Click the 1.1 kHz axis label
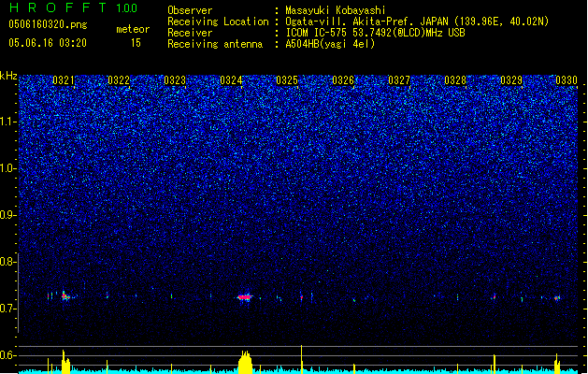588x374 pixels. pyautogui.click(x=8, y=122)
